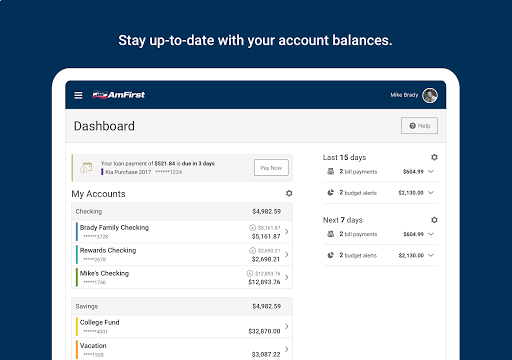Select Vacation account name

[93, 346]
